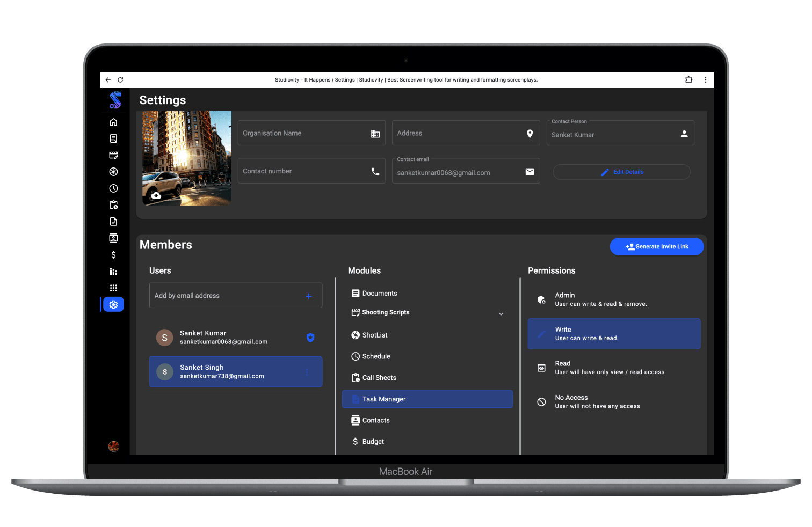Click the Members heading
Image resolution: width=812 pixels, height=527 pixels.
[166, 245]
